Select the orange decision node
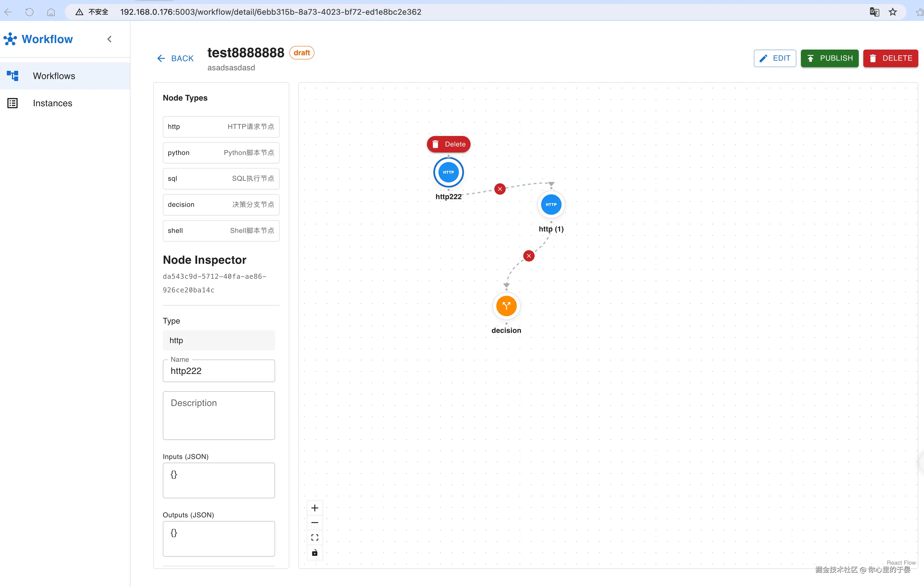 click(x=506, y=306)
